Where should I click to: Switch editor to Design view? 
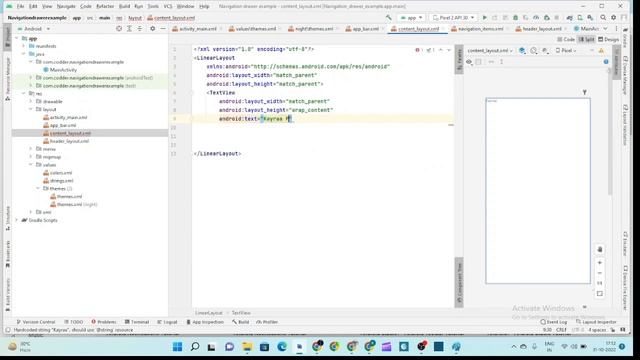[x=609, y=40]
